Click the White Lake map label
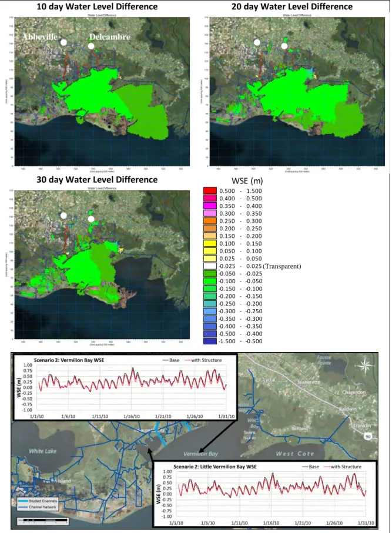 pyautogui.click(x=42, y=451)
